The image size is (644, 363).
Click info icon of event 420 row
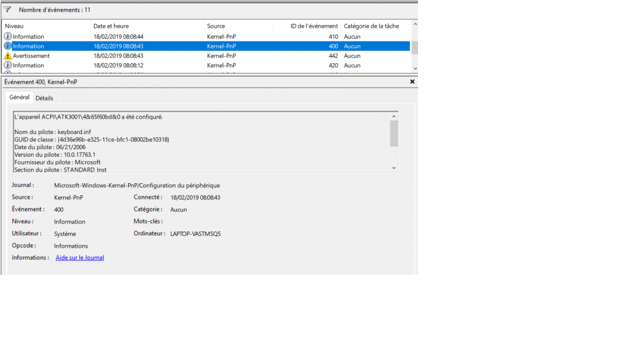8,66
